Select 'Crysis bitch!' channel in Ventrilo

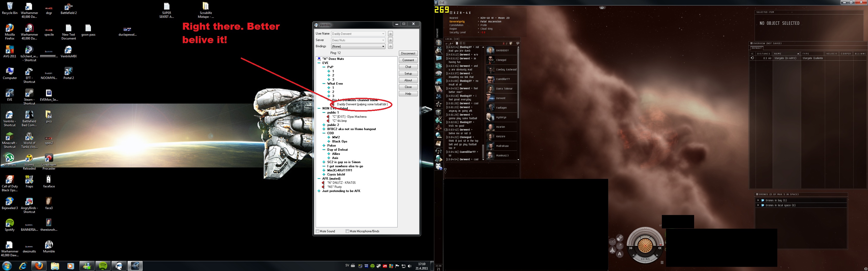coord(336,174)
